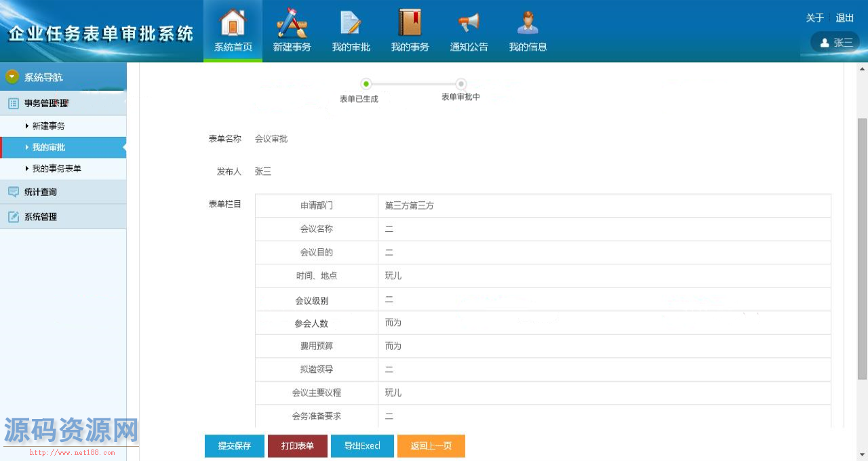Click the 返回上一页 button
Image resolution: width=868 pixels, height=461 pixels.
pos(431,446)
